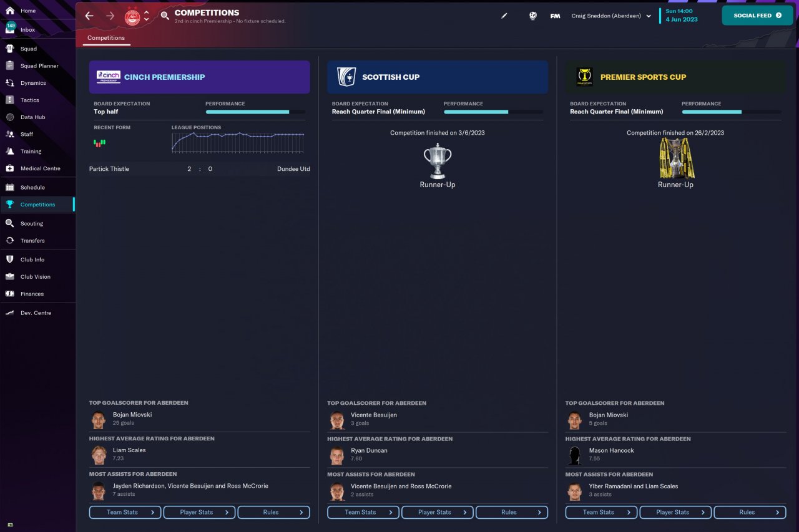Open the search magnifier icon
The width and height of the screenshot is (799, 532).
[165, 16]
